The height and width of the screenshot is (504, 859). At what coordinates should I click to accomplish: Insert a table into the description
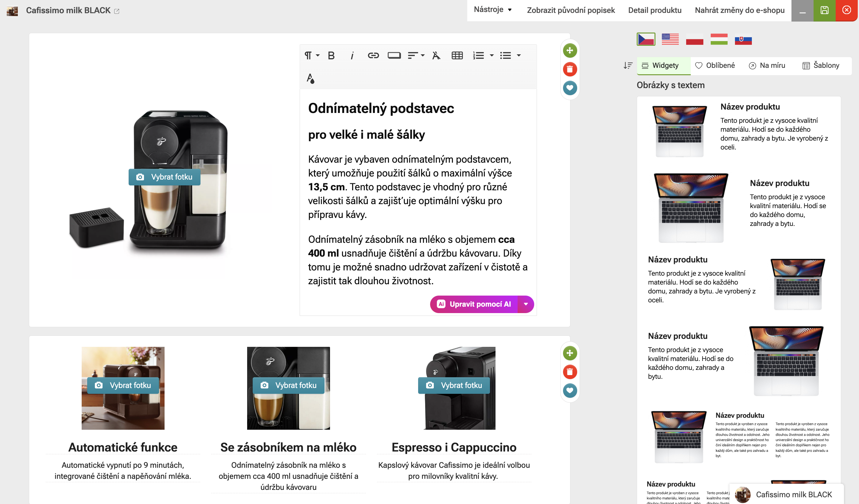coord(457,55)
